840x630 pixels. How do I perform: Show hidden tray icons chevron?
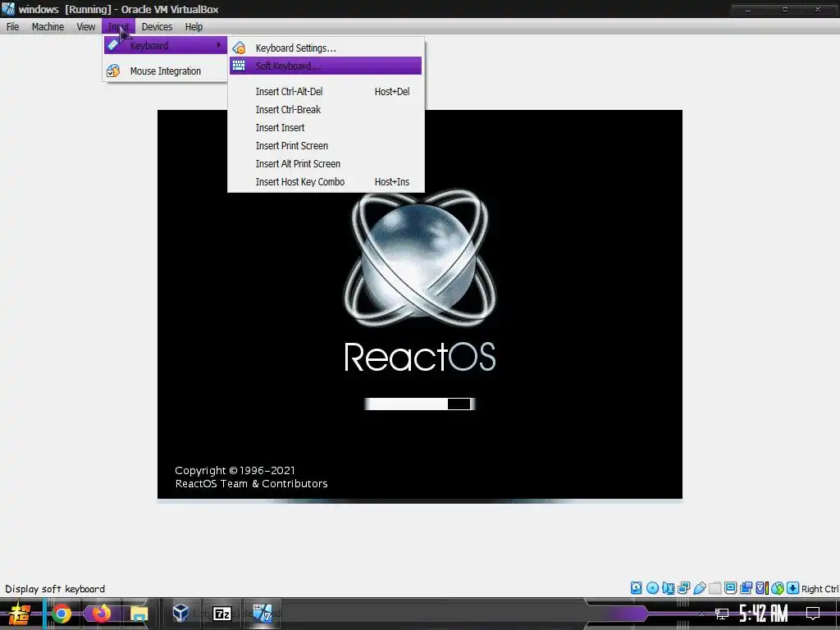[x=701, y=614]
